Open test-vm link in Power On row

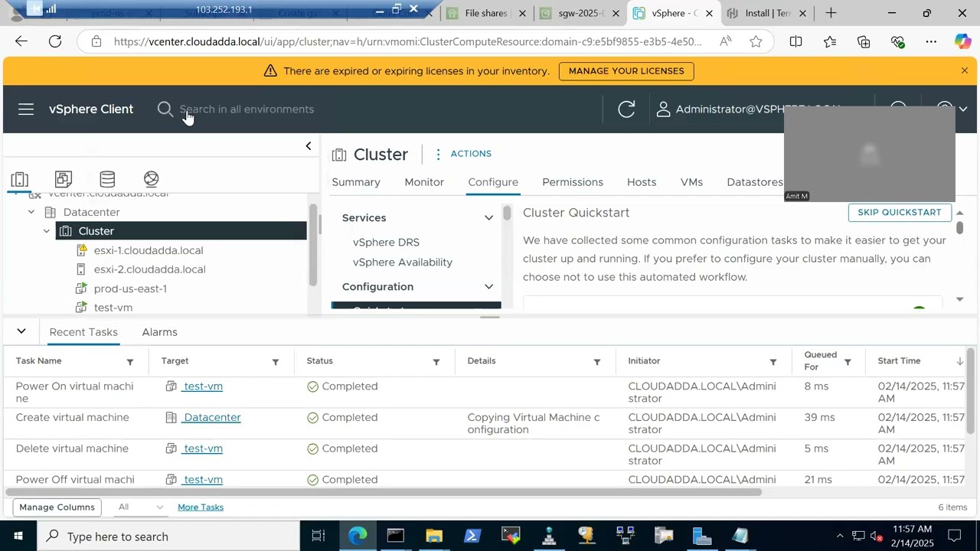203,386
